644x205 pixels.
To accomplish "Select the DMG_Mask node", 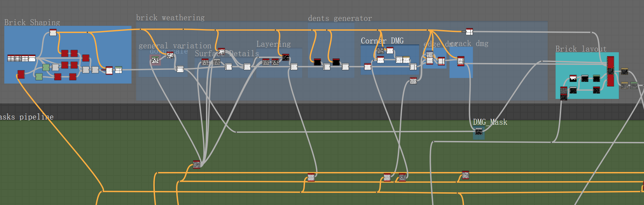I will pyautogui.click(x=479, y=131).
